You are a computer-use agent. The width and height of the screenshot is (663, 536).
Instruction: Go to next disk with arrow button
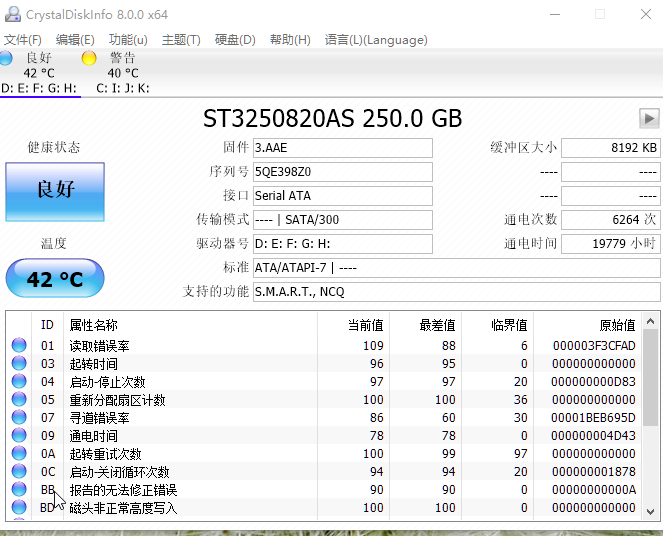click(x=649, y=118)
